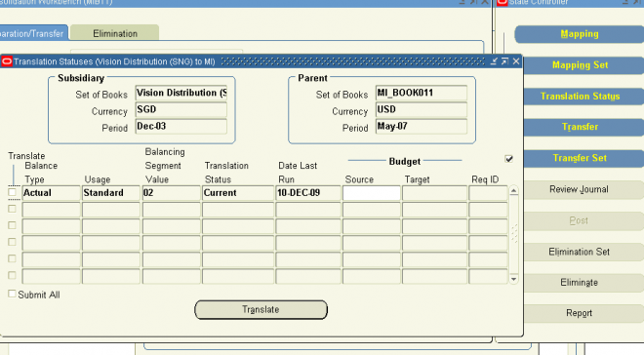Click Oracle icon in Translation Statuses title bar
The height and width of the screenshot is (355, 644).
coord(7,61)
